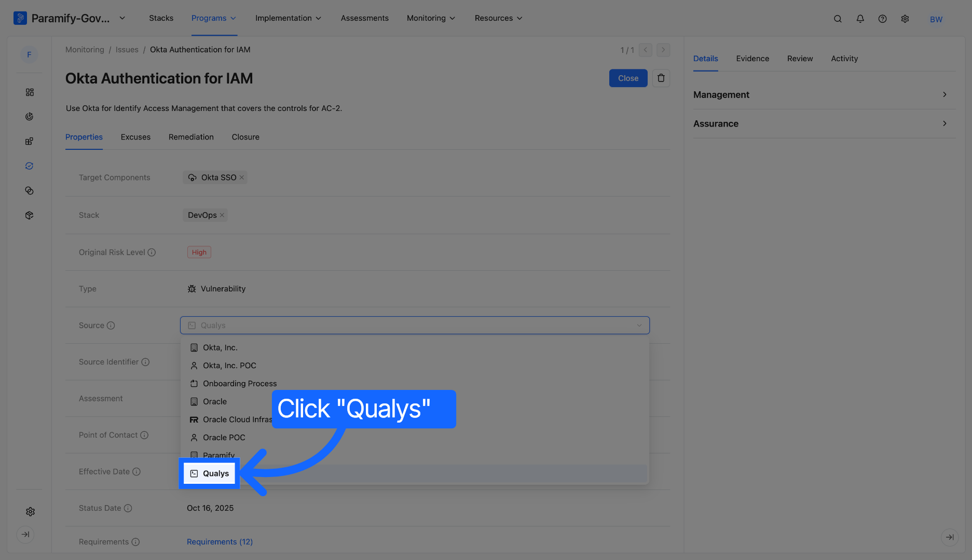The image size is (972, 560).
Task: Click the Source info icon
Action: click(111, 326)
